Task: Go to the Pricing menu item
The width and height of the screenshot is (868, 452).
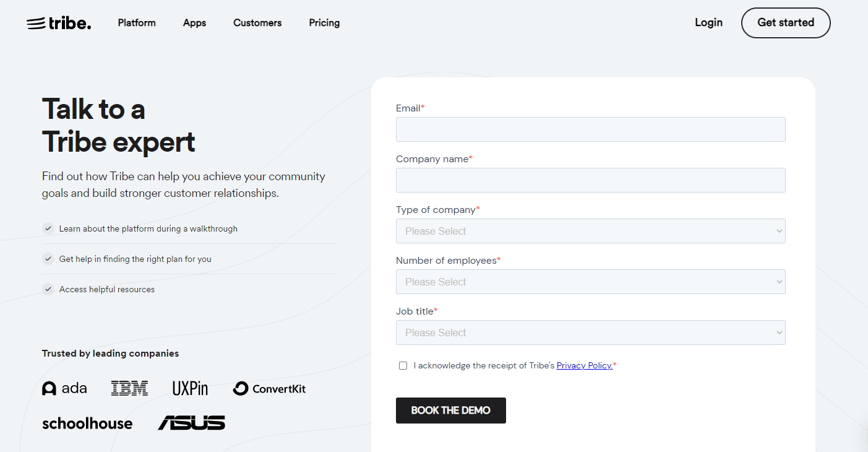Action: pyautogui.click(x=324, y=23)
